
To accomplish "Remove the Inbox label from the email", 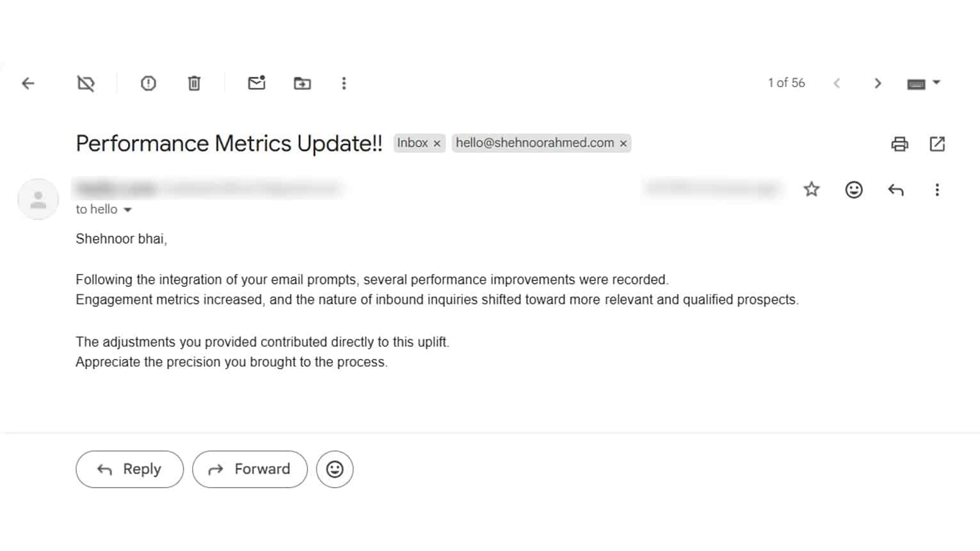I will coord(437,143).
